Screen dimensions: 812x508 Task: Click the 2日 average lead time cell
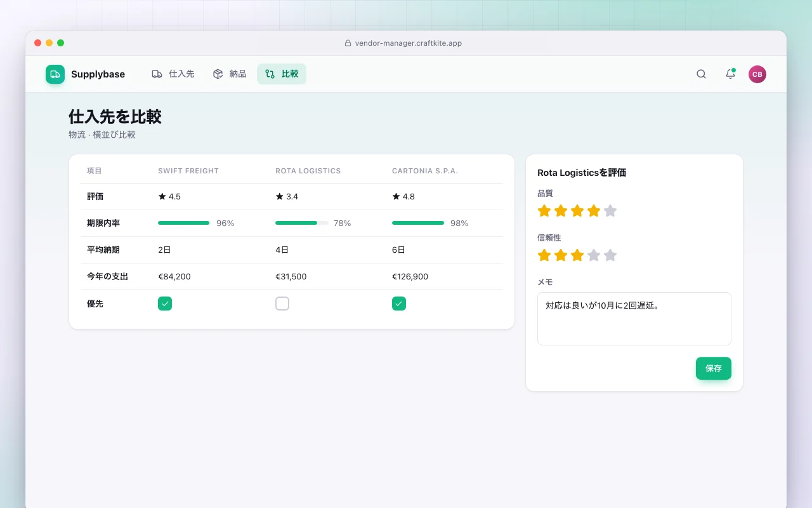click(165, 250)
